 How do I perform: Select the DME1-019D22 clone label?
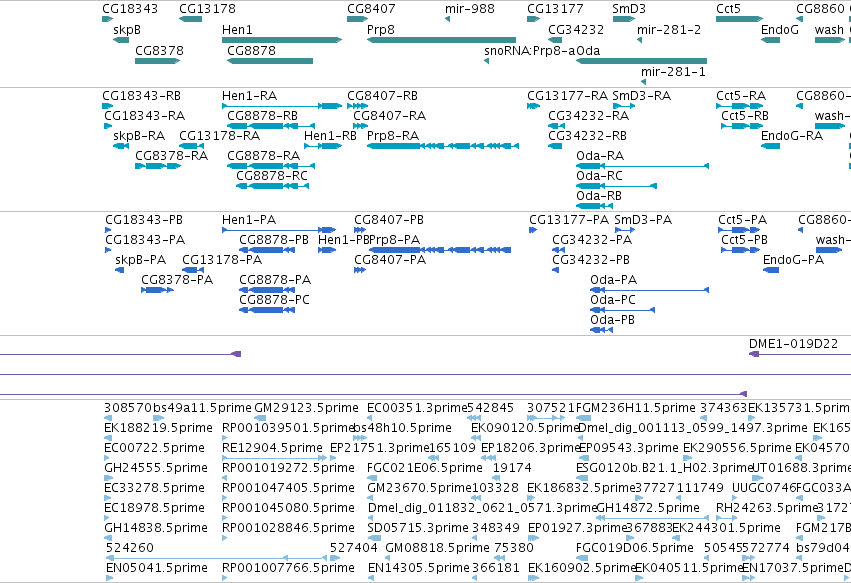point(793,344)
